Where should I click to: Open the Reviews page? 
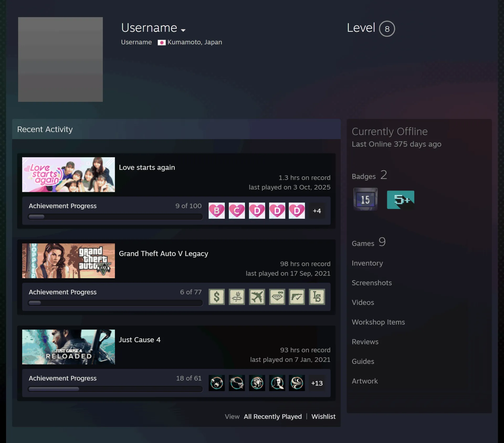point(365,342)
